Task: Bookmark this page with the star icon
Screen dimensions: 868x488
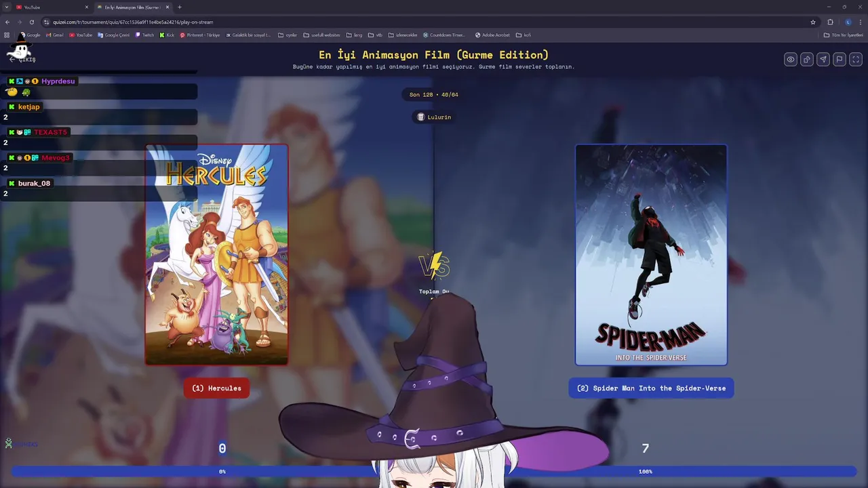Action: click(x=813, y=22)
